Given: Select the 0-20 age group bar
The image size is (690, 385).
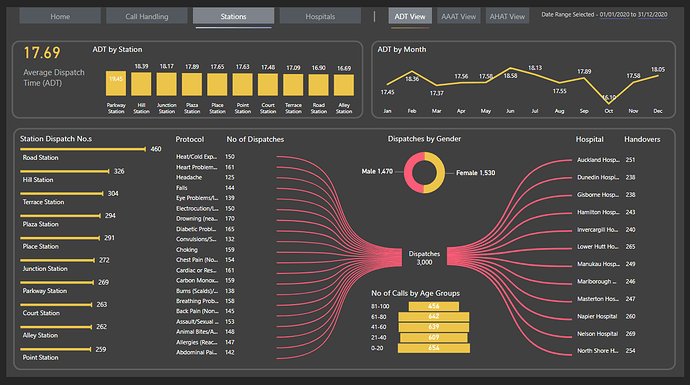Looking at the screenshot, I should click(x=433, y=348).
